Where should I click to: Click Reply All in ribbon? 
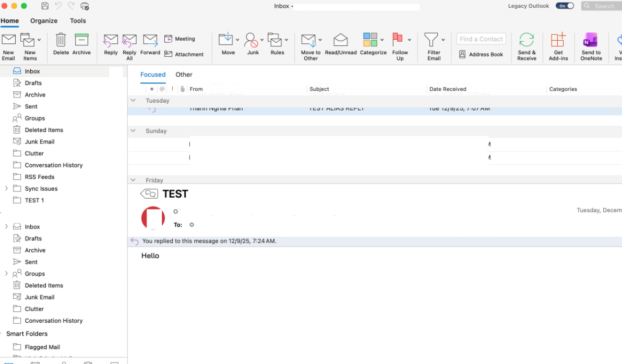[129, 47]
